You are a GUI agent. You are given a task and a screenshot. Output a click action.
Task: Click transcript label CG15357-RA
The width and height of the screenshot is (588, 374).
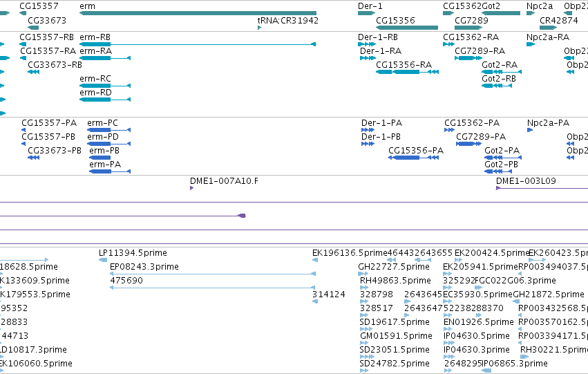(x=48, y=50)
